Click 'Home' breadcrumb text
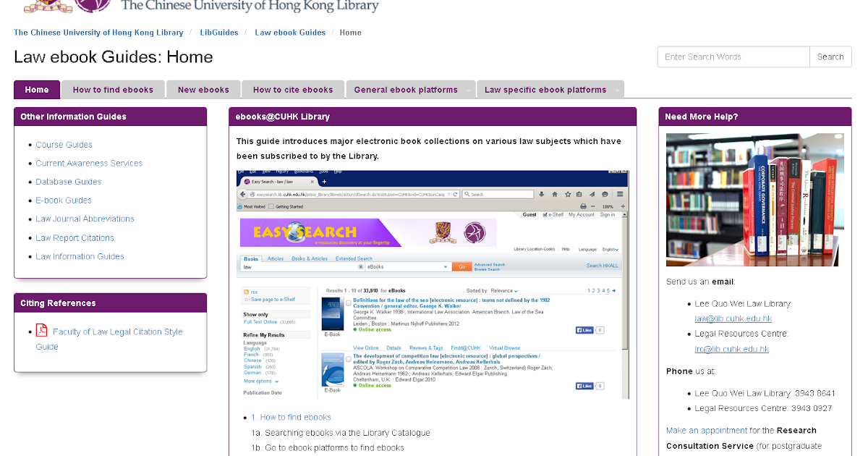Screen dimensions: 868x456 click(x=350, y=33)
